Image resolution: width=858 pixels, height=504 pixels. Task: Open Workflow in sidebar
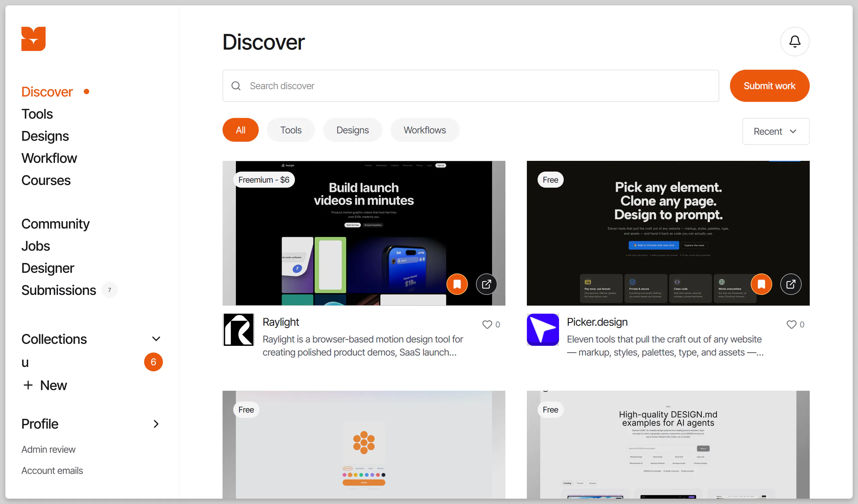[49, 159]
